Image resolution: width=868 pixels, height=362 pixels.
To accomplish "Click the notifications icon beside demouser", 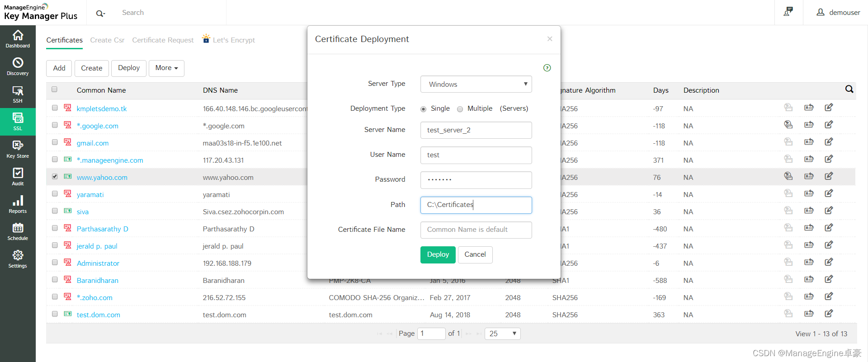I will pos(788,12).
